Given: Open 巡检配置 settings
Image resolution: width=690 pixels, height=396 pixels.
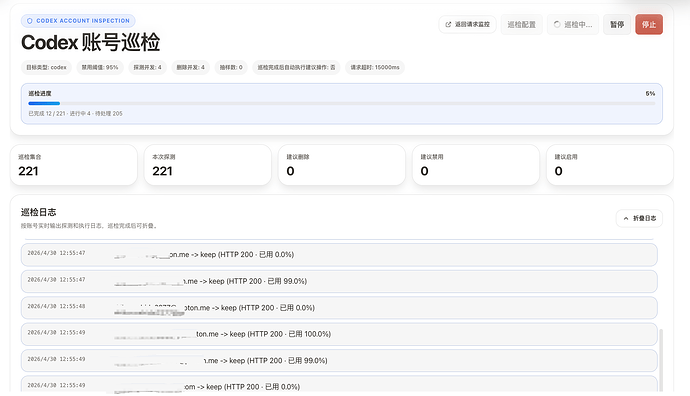Looking at the screenshot, I should pyautogui.click(x=521, y=25).
